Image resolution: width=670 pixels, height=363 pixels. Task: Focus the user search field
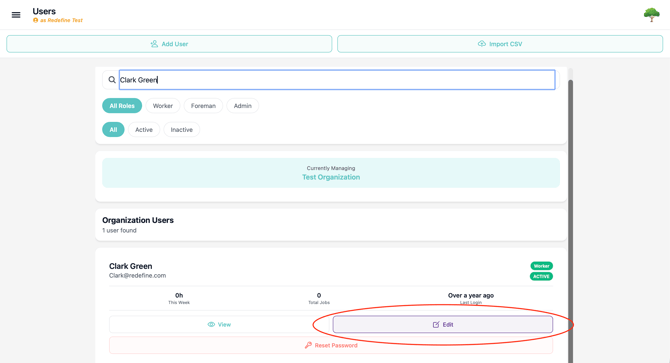pyautogui.click(x=337, y=80)
